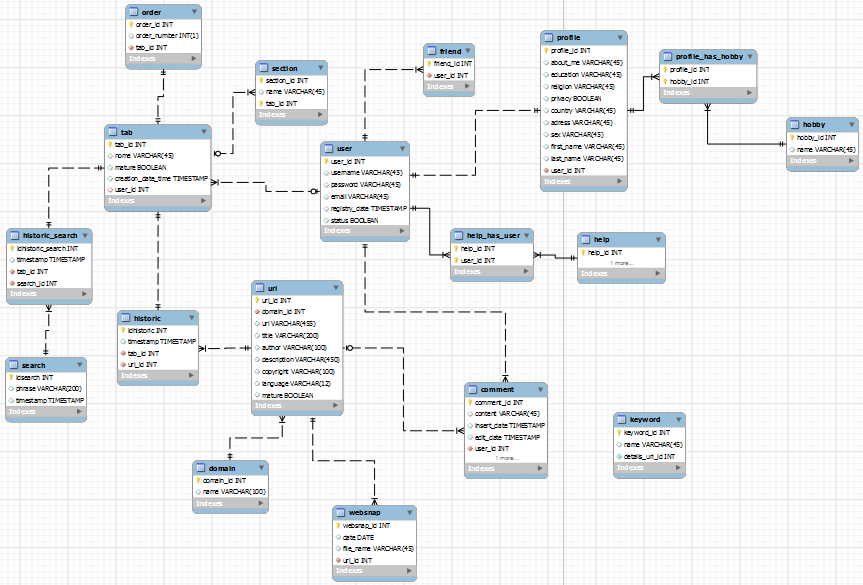Image resolution: width=863 pixels, height=585 pixels.
Task: Expand Indexes section of the order table
Action: pos(194,60)
